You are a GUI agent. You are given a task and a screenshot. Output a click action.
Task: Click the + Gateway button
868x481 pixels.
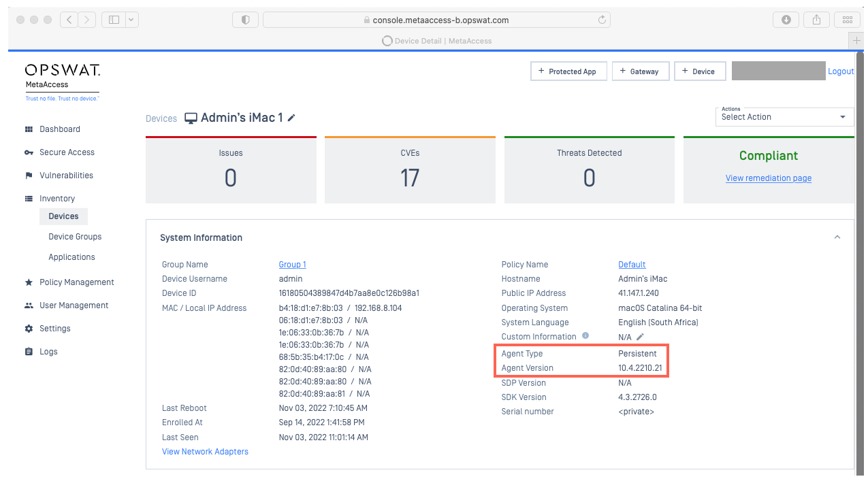tap(640, 71)
